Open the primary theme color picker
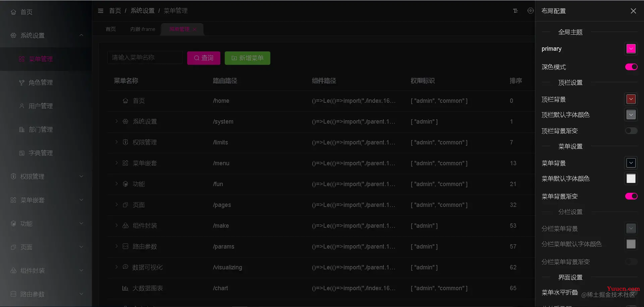Image resolution: width=644 pixels, height=307 pixels. pyautogui.click(x=631, y=49)
